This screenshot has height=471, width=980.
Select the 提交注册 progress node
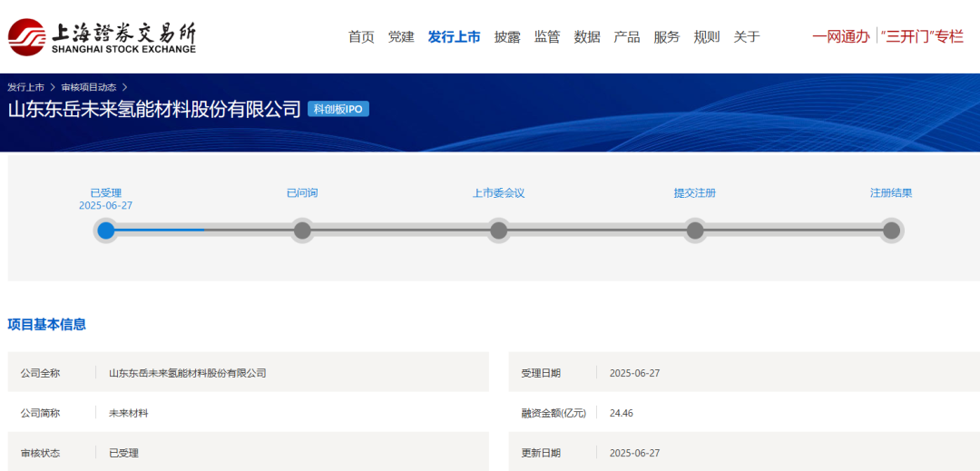click(695, 231)
